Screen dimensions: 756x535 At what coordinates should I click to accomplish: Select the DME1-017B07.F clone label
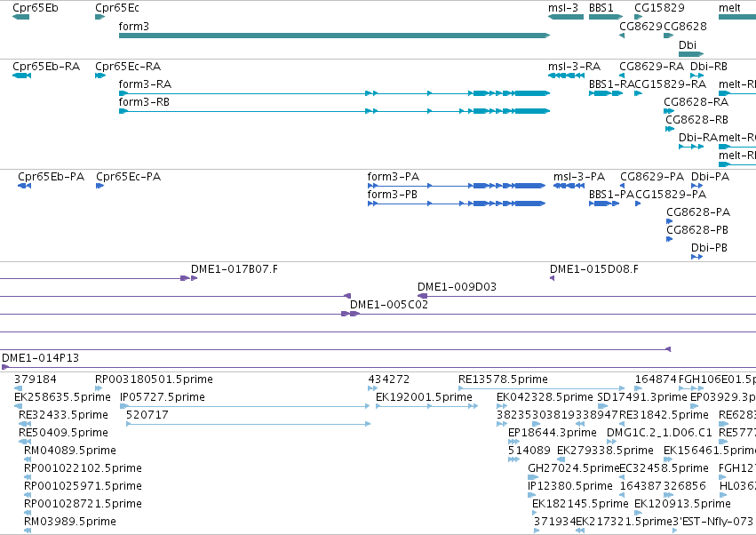point(235,269)
